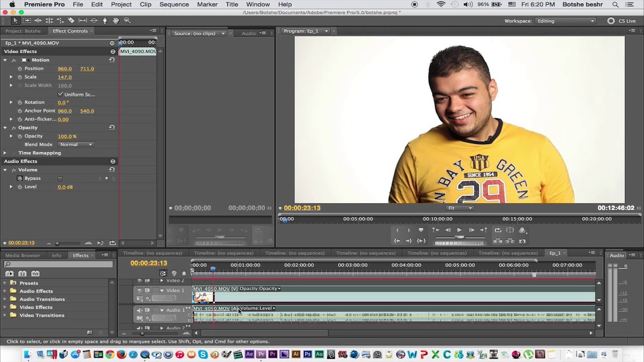Viewport: 644px width, 362px height.
Task: Toggle the Opacity fx effect on or off
Action: coord(14,128)
